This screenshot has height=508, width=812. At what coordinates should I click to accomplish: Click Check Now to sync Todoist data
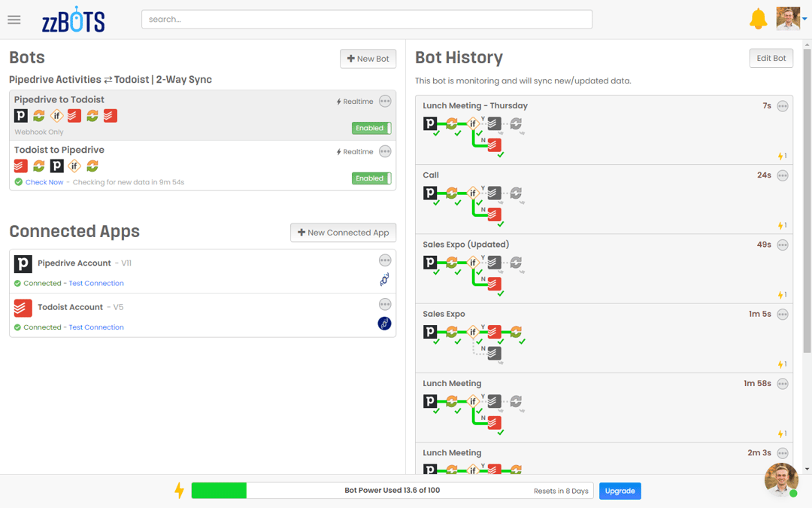coord(44,181)
